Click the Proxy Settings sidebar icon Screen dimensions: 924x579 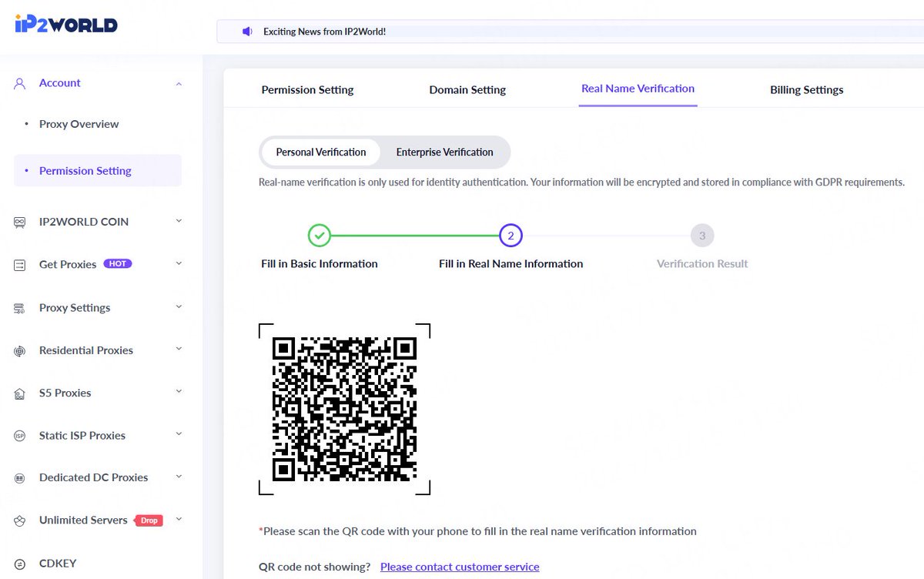point(20,308)
